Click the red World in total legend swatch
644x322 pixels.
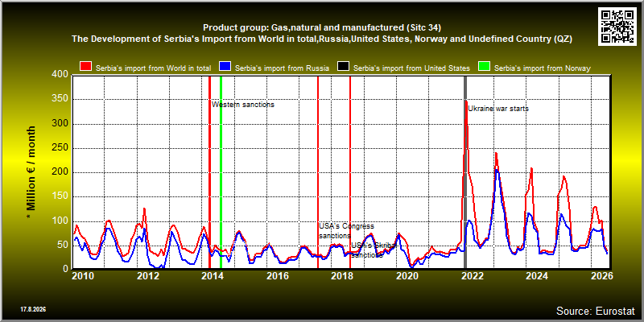[x=86, y=68]
